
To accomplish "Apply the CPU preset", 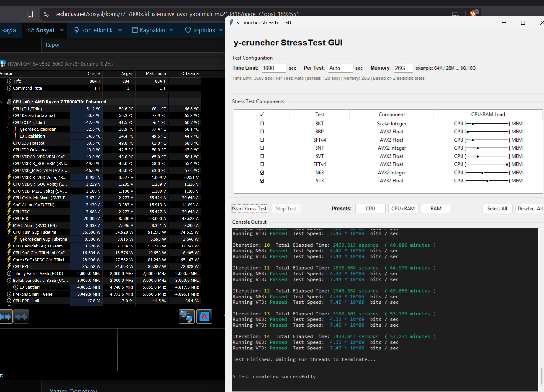I will click(x=370, y=209).
